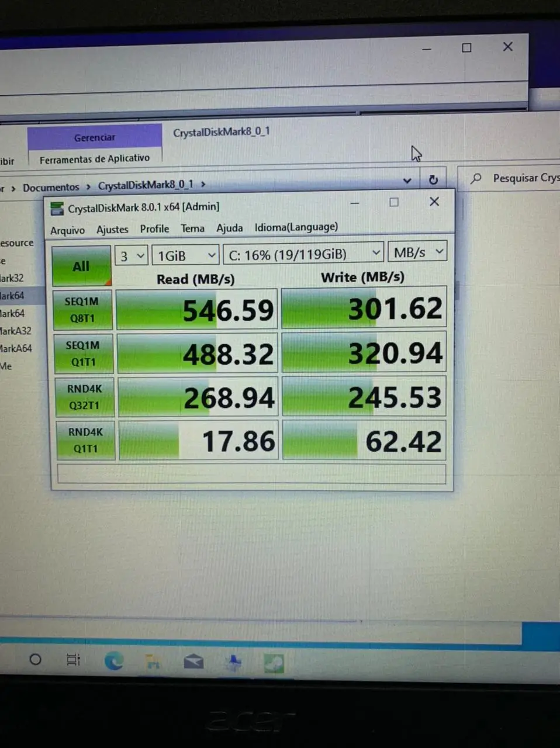Click Documentos in the Explorer address path
This screenshot has height=748, width=560.
point(51,188)
